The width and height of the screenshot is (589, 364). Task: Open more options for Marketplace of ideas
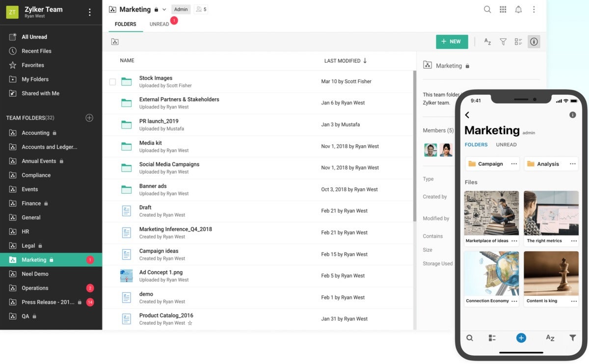514,241
